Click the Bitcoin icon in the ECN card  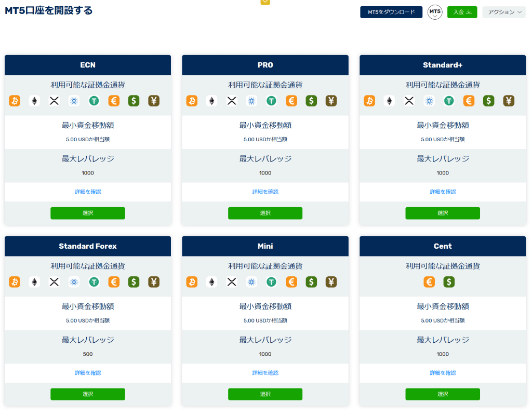click(15, 101)
